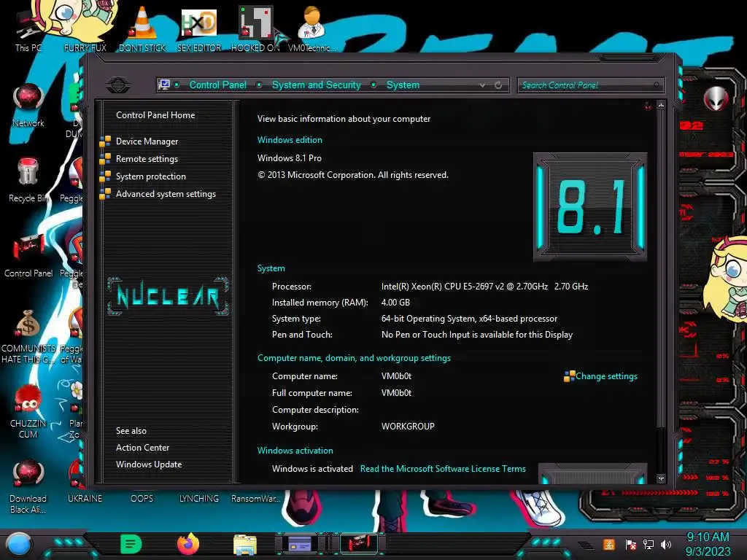Screen dimensions: 747x560
Task: Open the network tray icon
Action: (649, 544)
